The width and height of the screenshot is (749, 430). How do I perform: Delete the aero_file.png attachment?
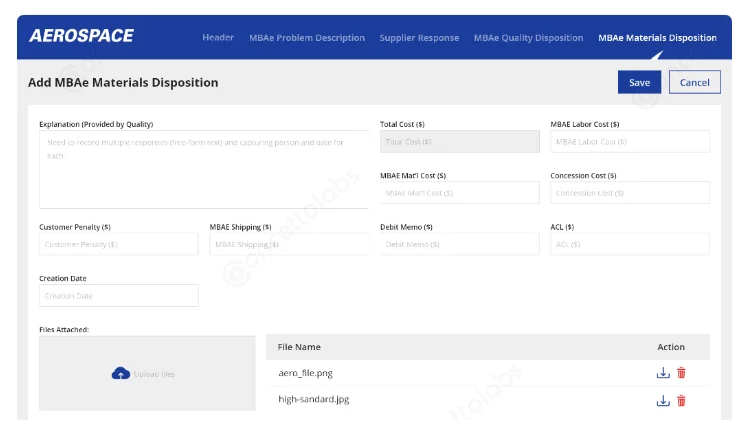[x=681, y=373]
